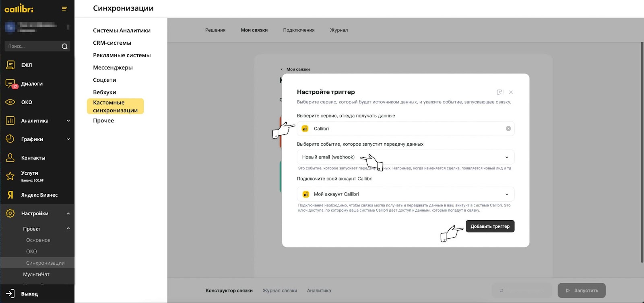
Task: Select Прочее category
Action: [103, 121]
